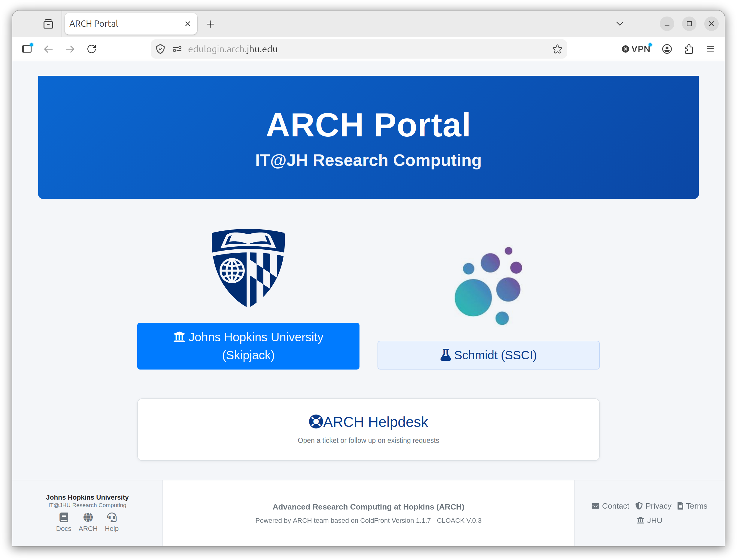Expand the list all tabs chevron
737x560 pixels.
coord(620,24)
